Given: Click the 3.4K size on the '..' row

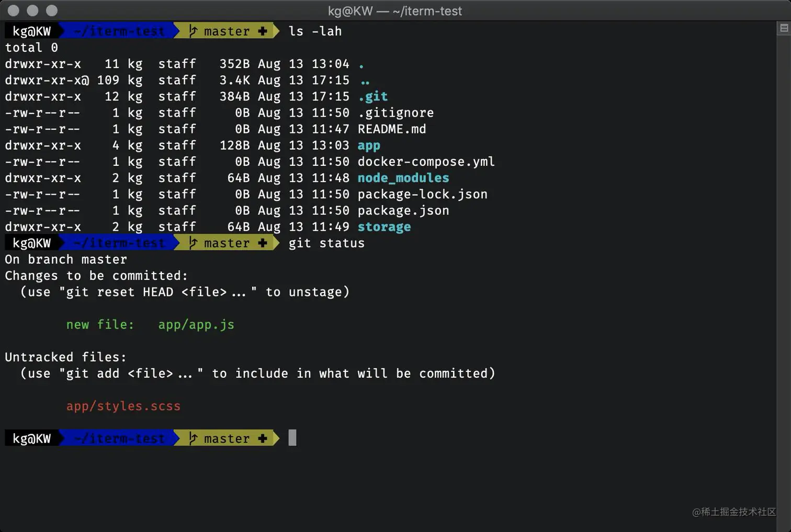Looking at the screenshot, I should (234, 80).
